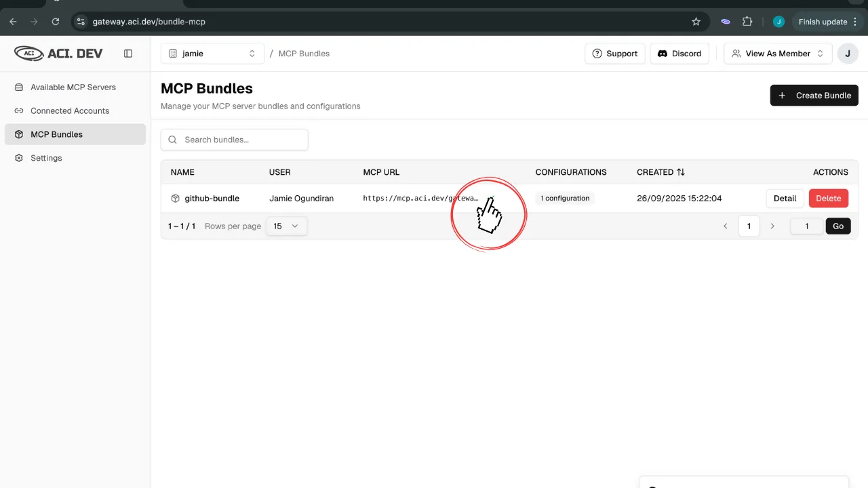Go to the previous page arrow
This screenshot has width=868, height=488.
(726, 226)
